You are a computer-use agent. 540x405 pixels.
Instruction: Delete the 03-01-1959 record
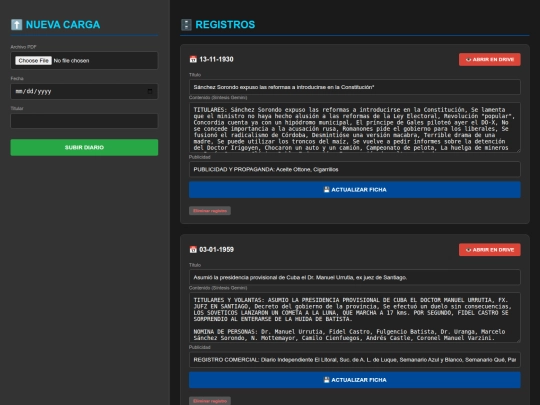pos(210,401)
